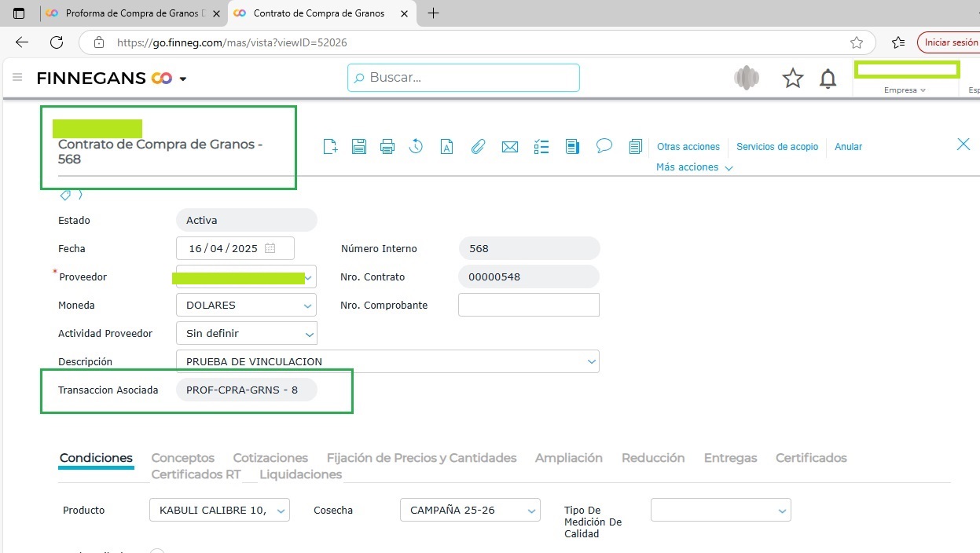The image size is (980, 553).
Task: Open the Actividad Proveedor dropdown
Action: 246,334
